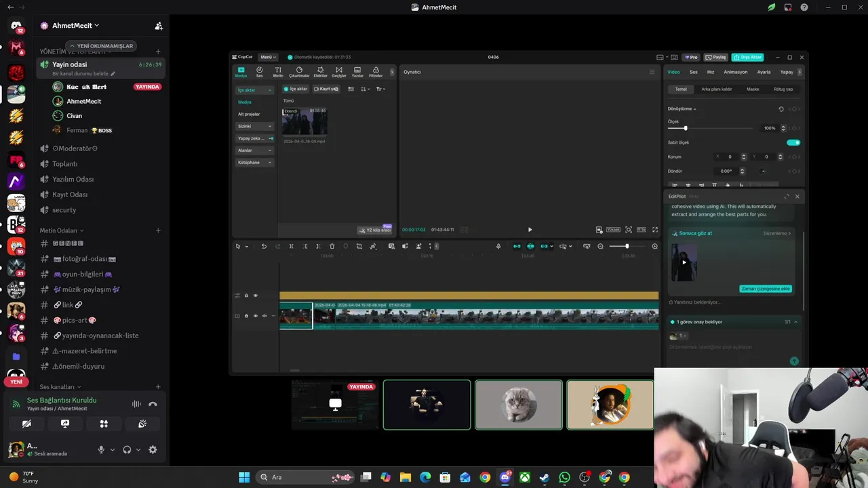Click screen share icon in voice panel
Image resolution: width=868 pixels, height=488 pixels.
(65, 424)
